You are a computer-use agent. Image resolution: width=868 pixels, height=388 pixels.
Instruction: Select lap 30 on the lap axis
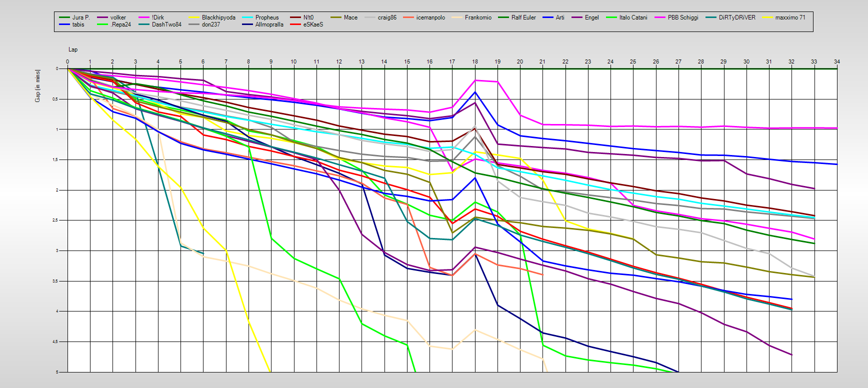(746, 62)
